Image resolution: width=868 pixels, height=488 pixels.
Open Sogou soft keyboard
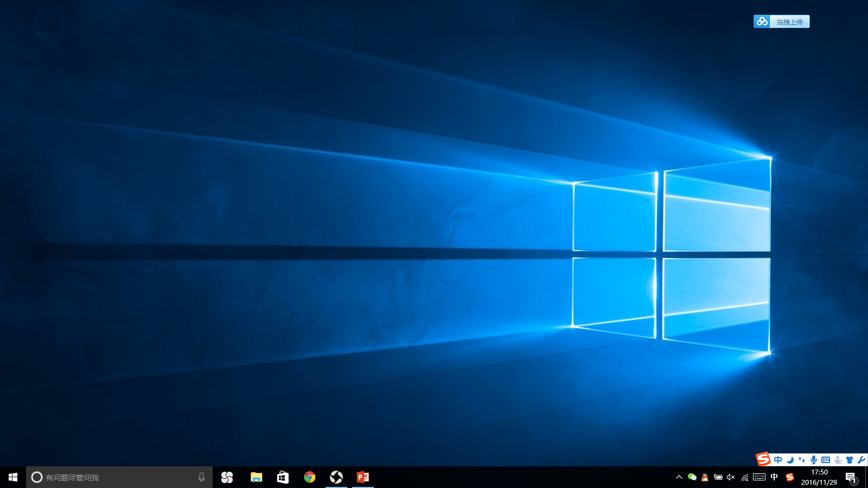pyautogui.click(x=826, y=460)
